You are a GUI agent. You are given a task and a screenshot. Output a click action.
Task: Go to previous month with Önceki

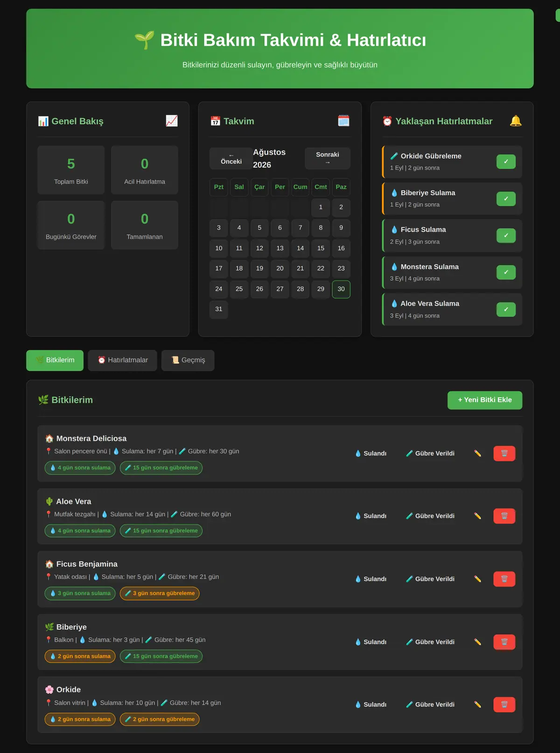tap(231, 159)
